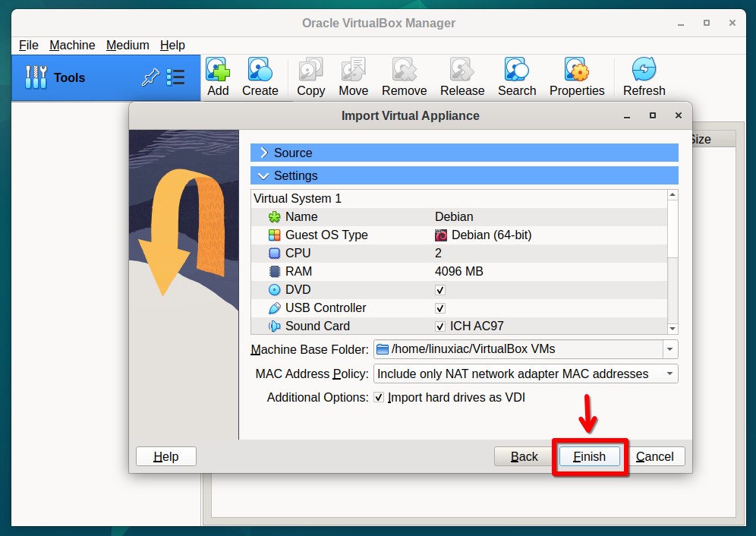Click the Add disk toolbar icon
The height and width of the screenshot is (536, 756).
[x=218, y=70]
